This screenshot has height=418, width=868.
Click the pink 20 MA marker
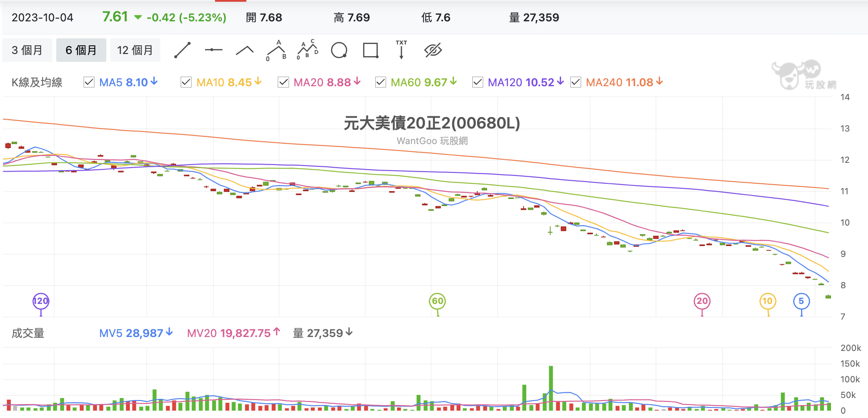coord(702,301)
